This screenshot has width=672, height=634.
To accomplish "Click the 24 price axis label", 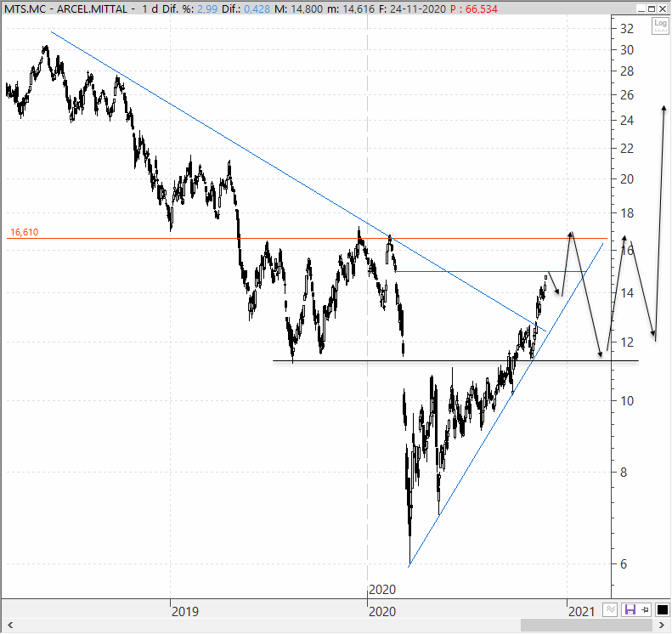I will (x=627, y=121).
